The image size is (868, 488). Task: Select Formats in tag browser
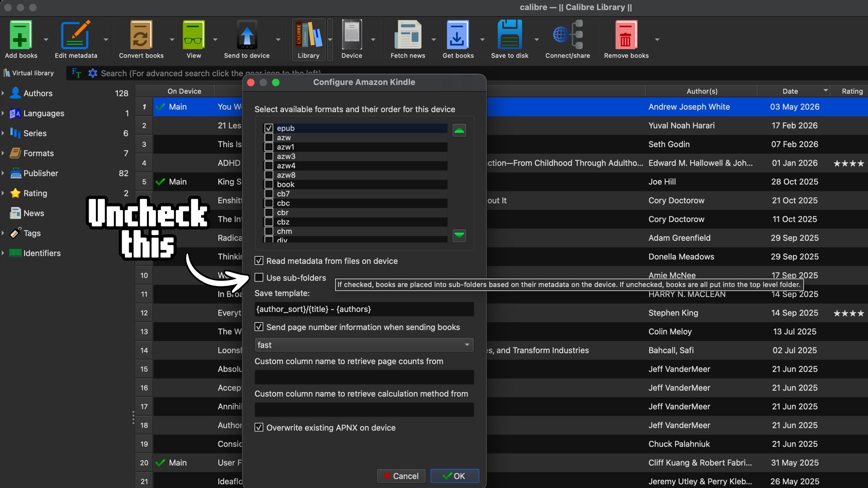[x=38, y=154]
